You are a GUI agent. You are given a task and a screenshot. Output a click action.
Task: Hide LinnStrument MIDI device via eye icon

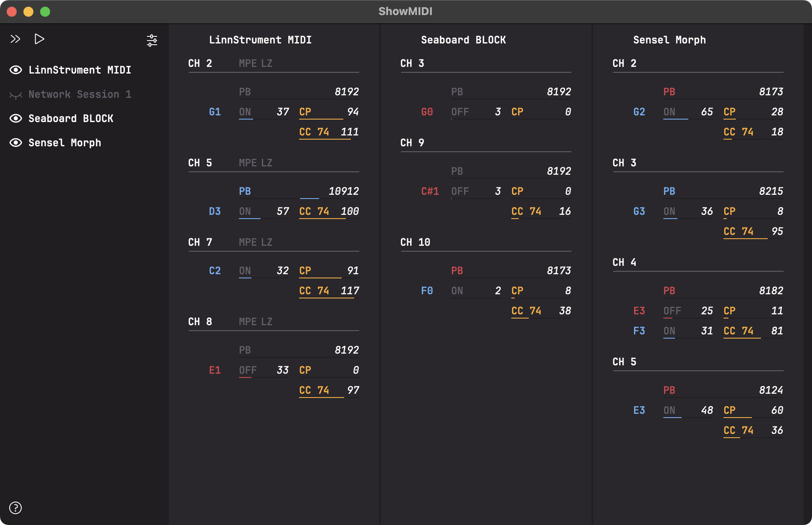coord(16,70)
